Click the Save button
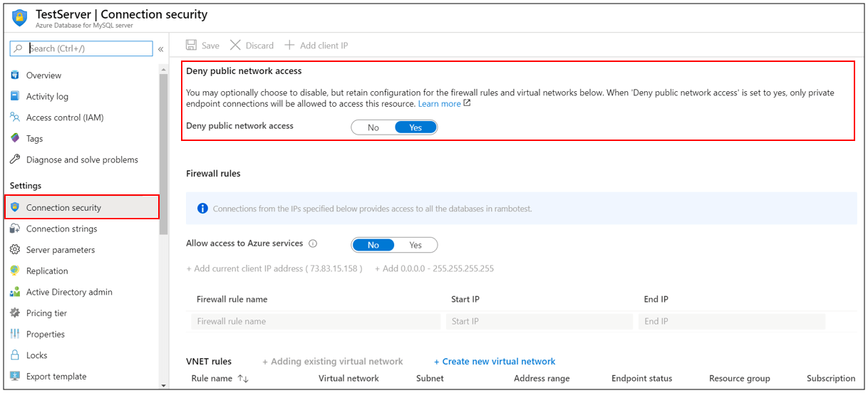Viewport: 868px width, 393px height. pos(202,45)
